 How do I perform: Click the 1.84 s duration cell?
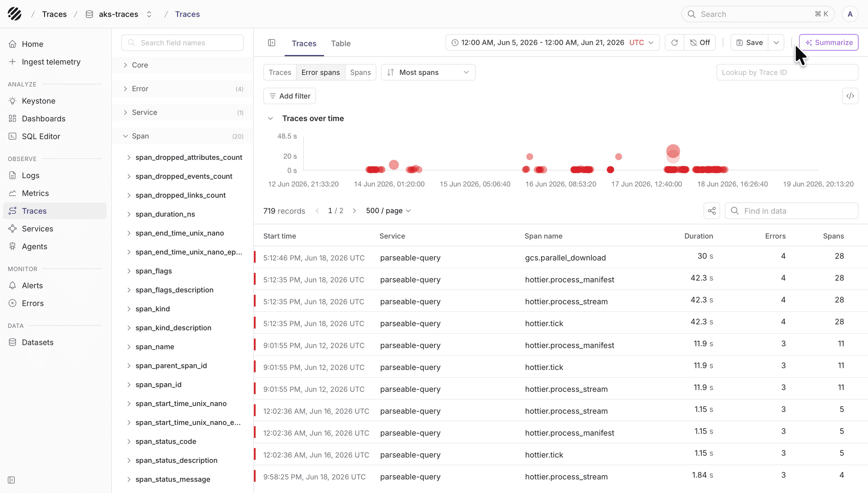coord(702,475)
